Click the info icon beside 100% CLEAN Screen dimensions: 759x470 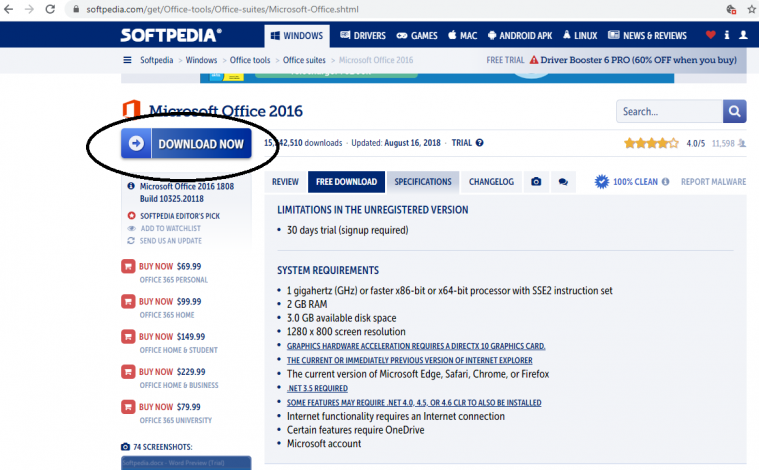tap(666, 182)
